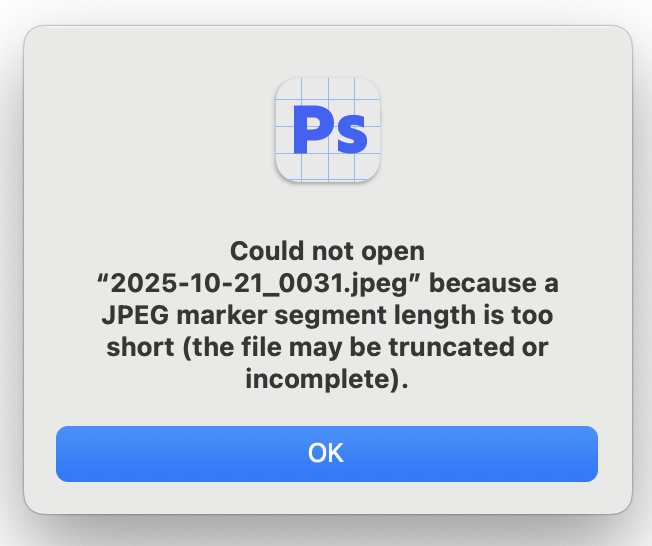Click the "Could not open" heading line

(x=327, y=251)
